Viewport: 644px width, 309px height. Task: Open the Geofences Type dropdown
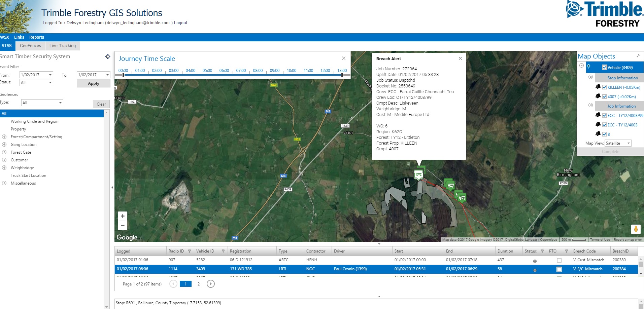pyautogui.click(x=60, y=103)
